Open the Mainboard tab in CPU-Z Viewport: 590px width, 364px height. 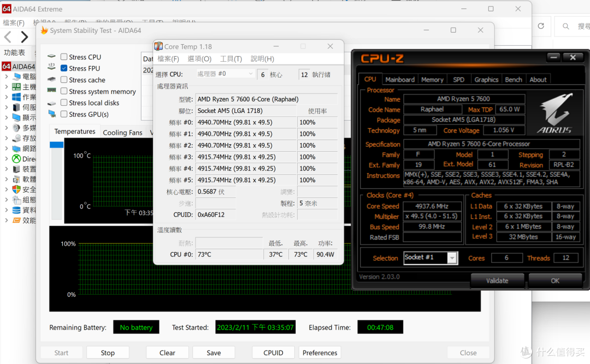click(400, 79)
